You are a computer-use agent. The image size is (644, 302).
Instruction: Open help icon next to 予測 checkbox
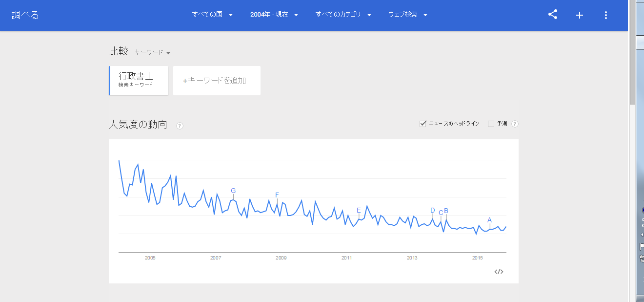pyautogui.click(x=515, y=124)
